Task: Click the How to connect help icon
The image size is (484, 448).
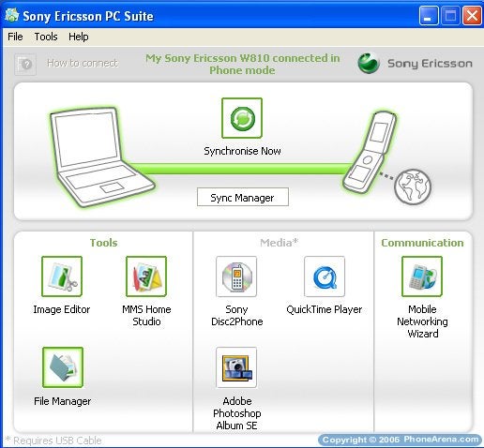Action: (25, 64)
